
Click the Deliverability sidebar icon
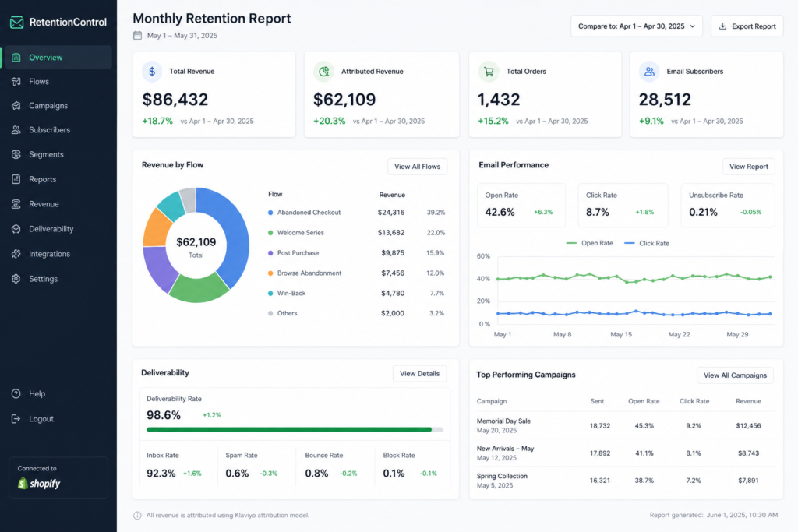tap(16, 229)
